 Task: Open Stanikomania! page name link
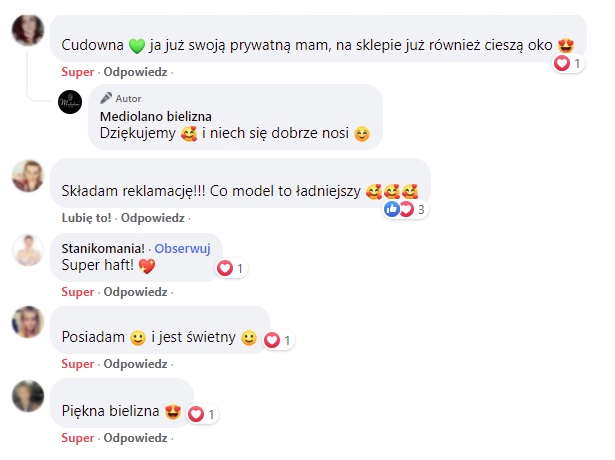(104, 247)
